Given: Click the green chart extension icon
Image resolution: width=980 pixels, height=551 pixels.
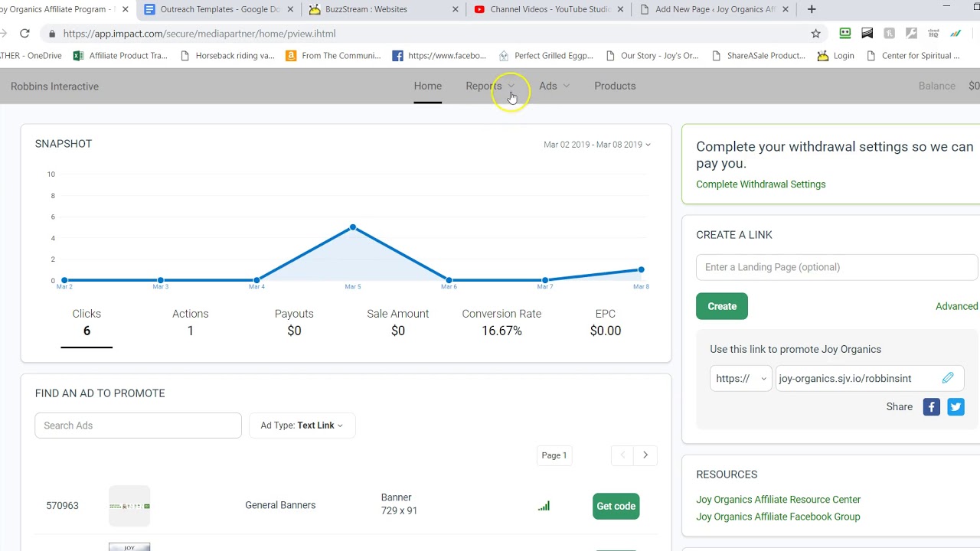Looking at the screenshot, I should tap(955, 34).
